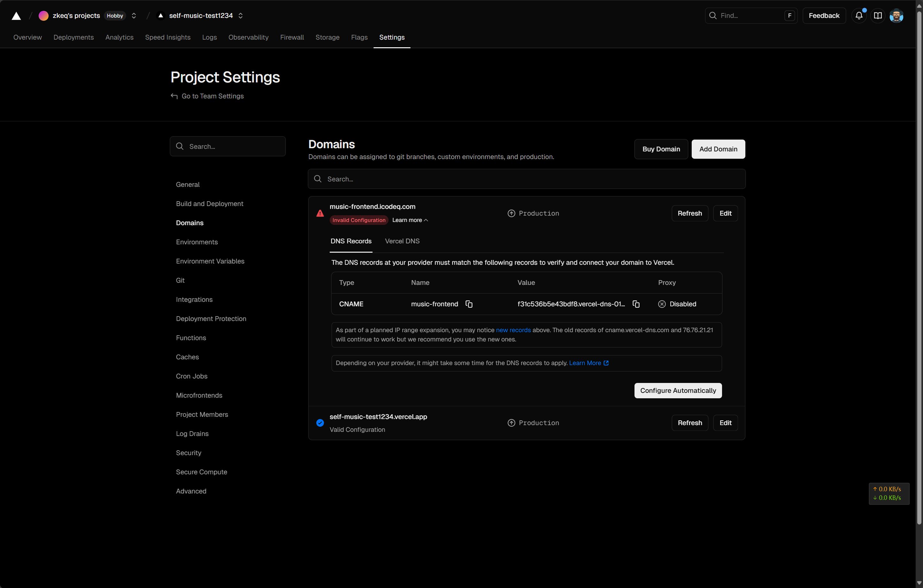Image resolution: width=923 pixels, height=588 pixels.
Task: Click the self-music-test1234 project triangle icon
Action: coord(161,16)
